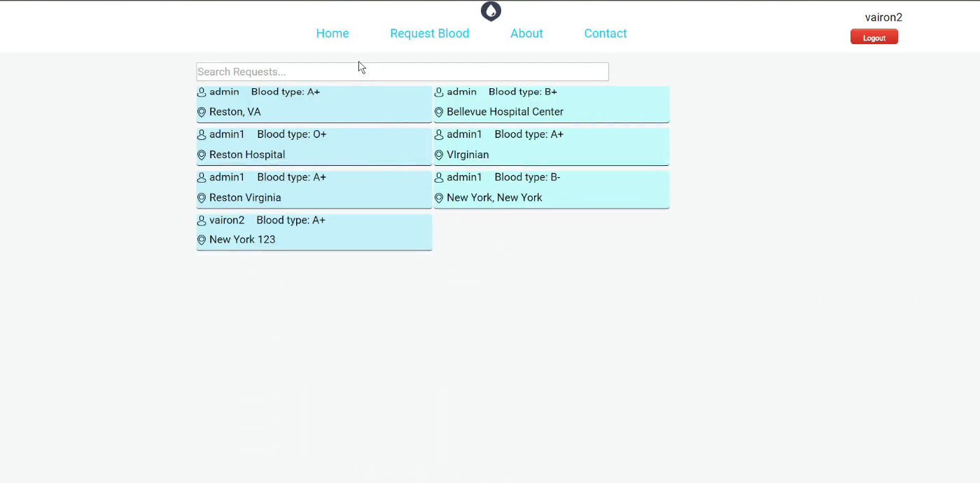Focus the Search Requests input field
Screen dimensions: 980x483
click(402, 71)
